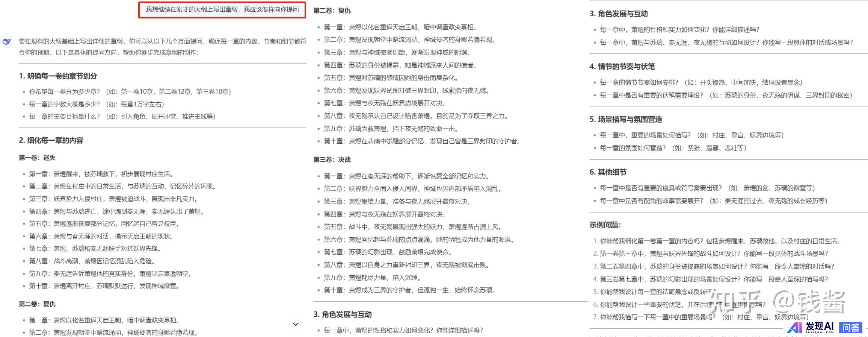Click line "第六章：萧煜回忆起与苏璃的点点滴滴"
Viewport: 868px width, 337px height.
(419, 240)
